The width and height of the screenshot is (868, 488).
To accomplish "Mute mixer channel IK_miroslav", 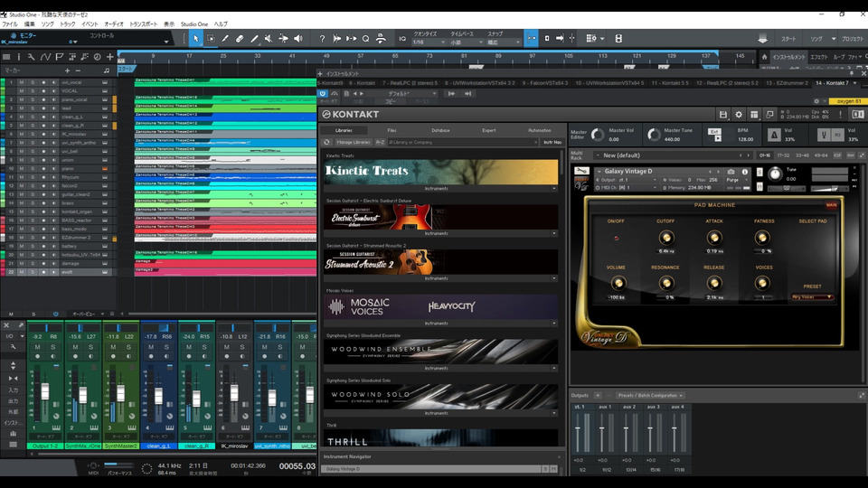I will click(226, 347).
